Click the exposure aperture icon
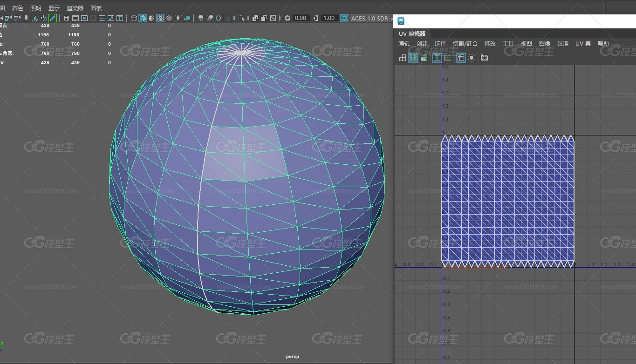This screenshot has height=364, width=636. tap(287, 18)
